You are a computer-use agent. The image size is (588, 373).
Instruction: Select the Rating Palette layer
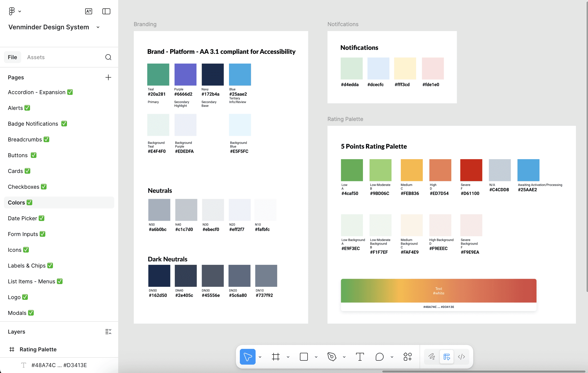click(x=38, y=349)
